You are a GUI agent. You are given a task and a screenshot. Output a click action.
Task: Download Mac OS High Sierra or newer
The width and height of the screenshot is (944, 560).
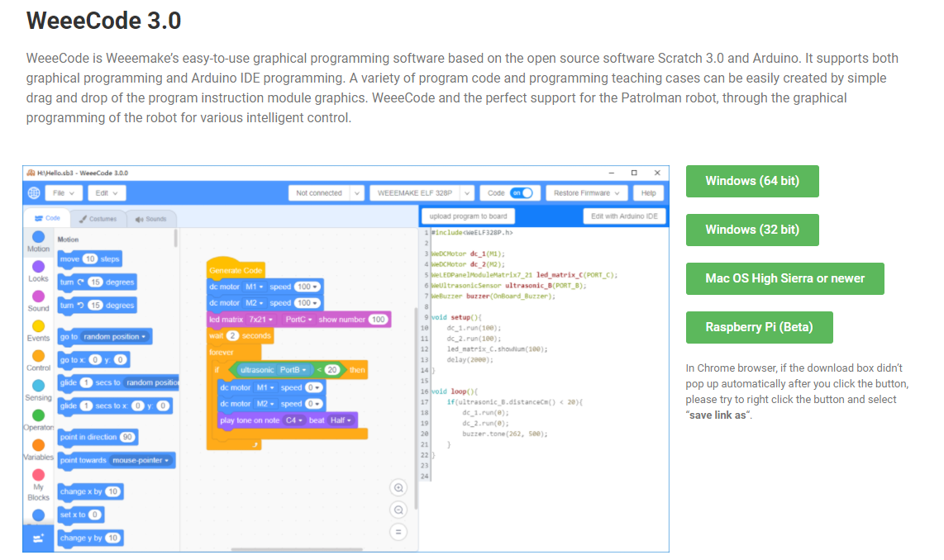pos(784,278)
